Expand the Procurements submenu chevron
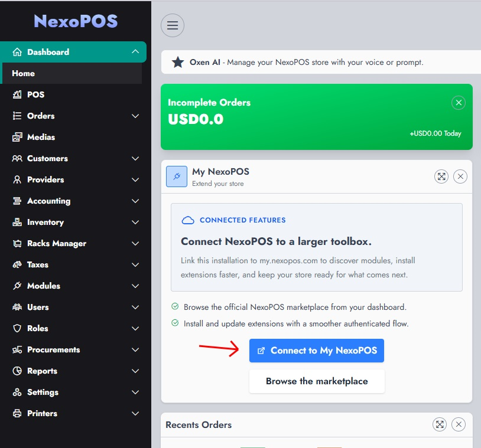Screen dimensions: 481x448 click(135, 349)
